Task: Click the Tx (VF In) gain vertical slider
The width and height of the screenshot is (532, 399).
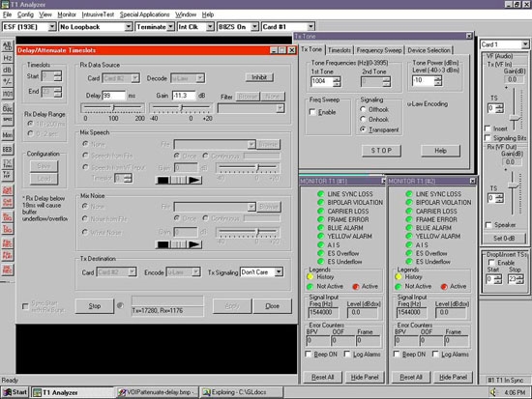Action: click(515, 109)
